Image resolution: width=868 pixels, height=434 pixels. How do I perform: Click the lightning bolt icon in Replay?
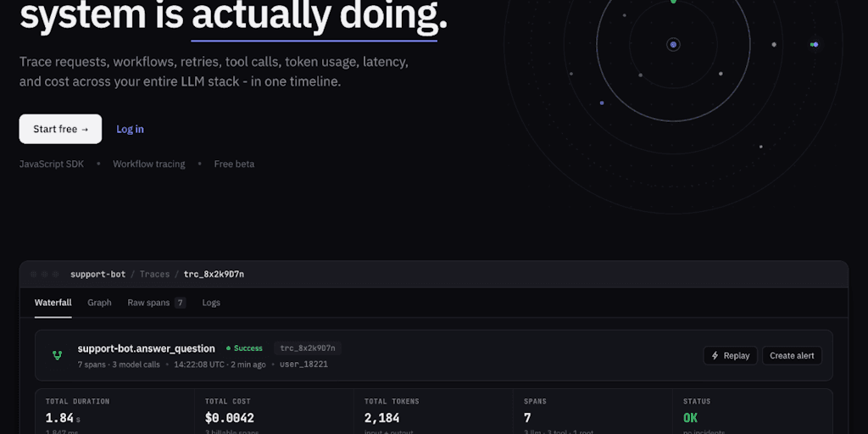click(715, 355)
